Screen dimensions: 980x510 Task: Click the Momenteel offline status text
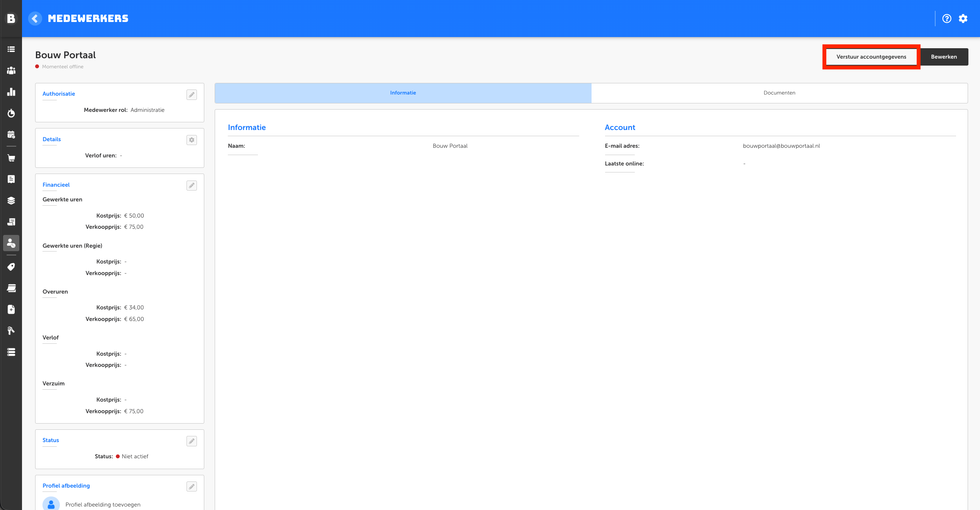point(63,67)
